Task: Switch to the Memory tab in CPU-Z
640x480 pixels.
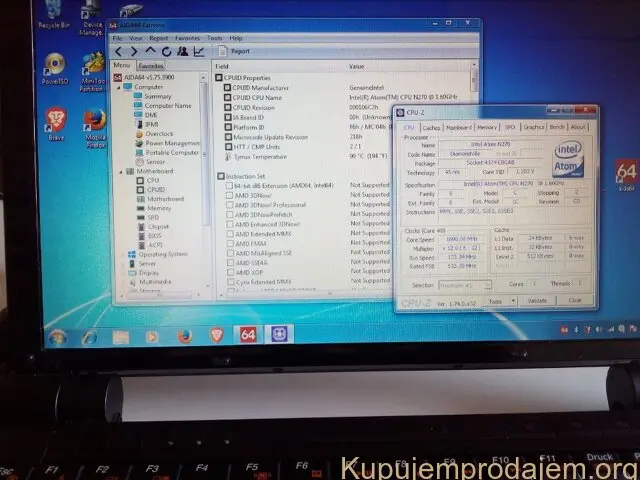Action: (487, 128)
